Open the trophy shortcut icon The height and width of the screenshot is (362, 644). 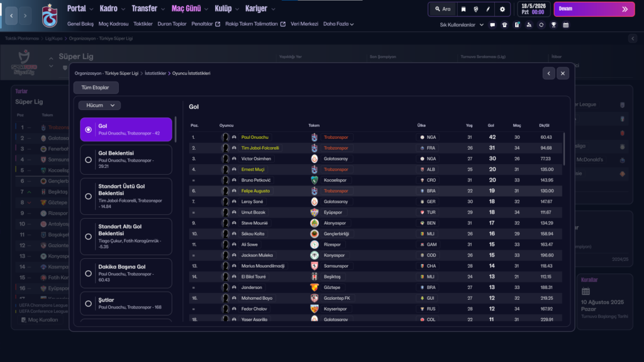[x=553, y=25]
